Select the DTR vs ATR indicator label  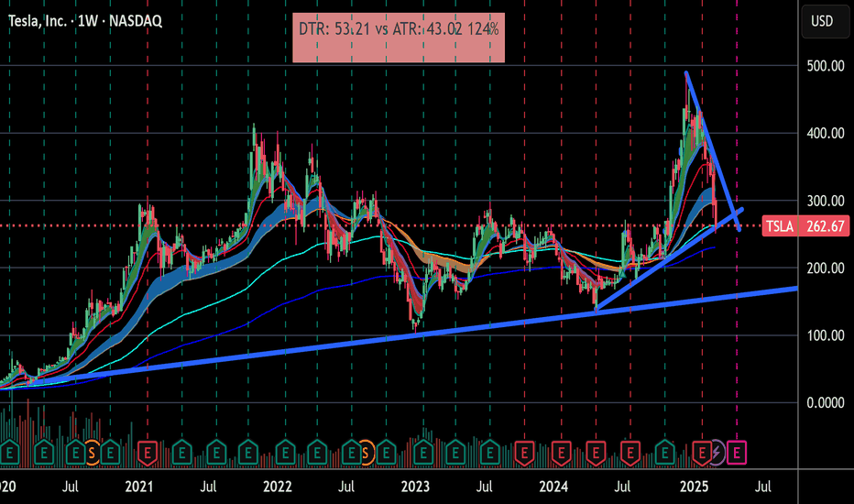click(399, 37)
